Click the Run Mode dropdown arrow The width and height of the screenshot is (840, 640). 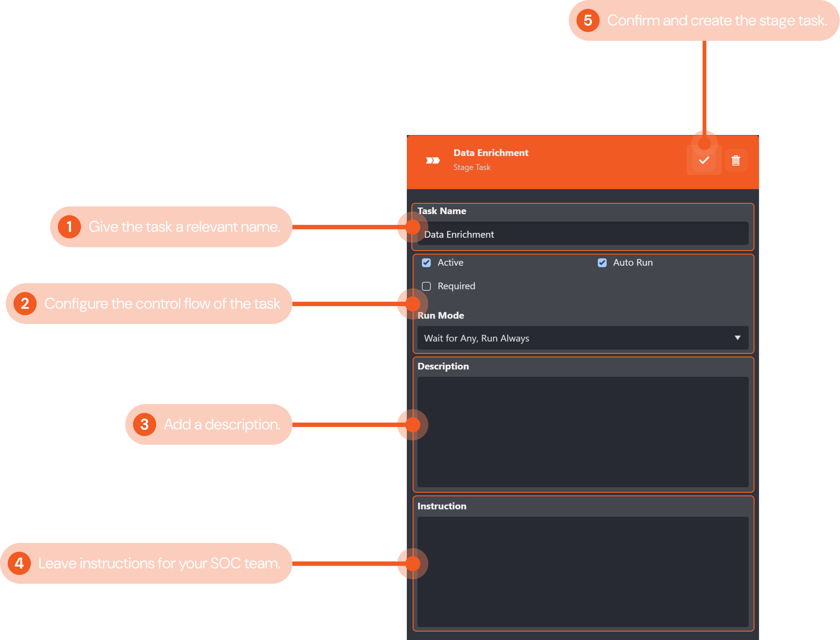pyautogui.click(x=737, y=338)
